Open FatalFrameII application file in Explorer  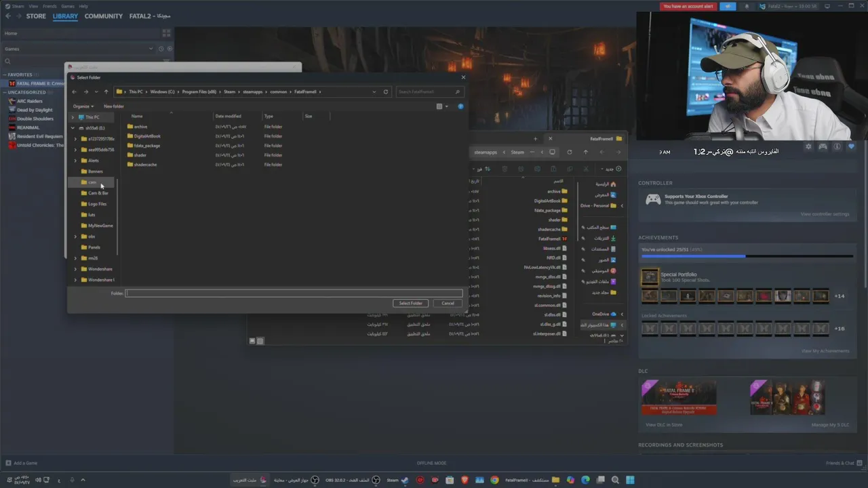click(553, 239)
